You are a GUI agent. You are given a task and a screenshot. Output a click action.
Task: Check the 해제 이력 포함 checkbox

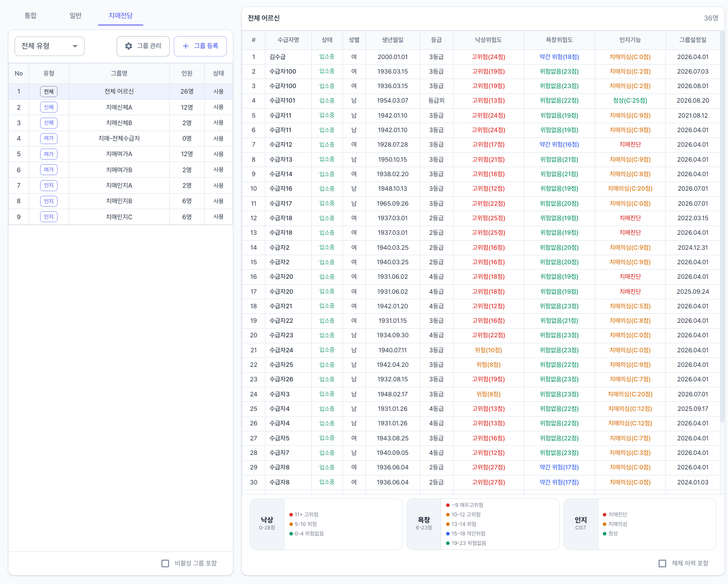[x=662, y=563]
